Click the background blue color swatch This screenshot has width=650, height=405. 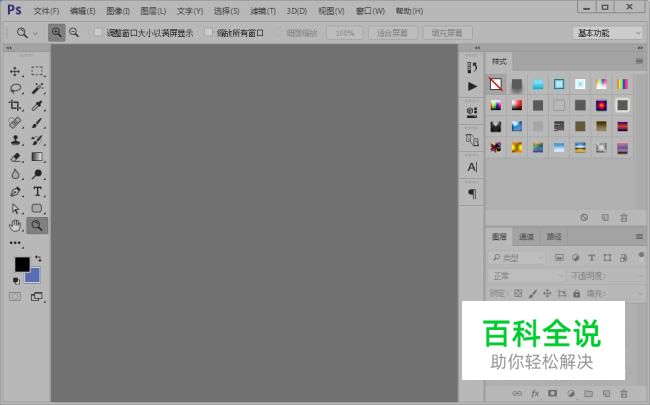click(33, 275)
